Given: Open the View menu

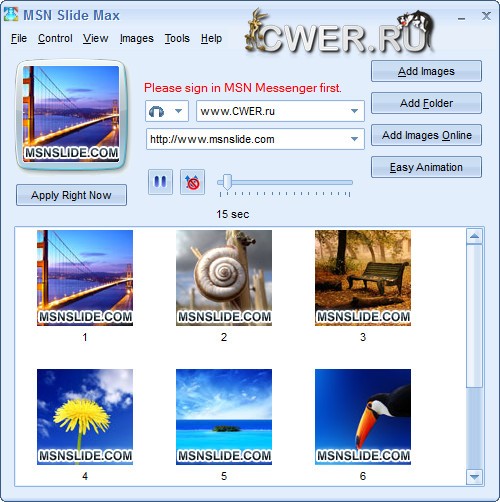Looking at the screenshot, I should 96,39.
